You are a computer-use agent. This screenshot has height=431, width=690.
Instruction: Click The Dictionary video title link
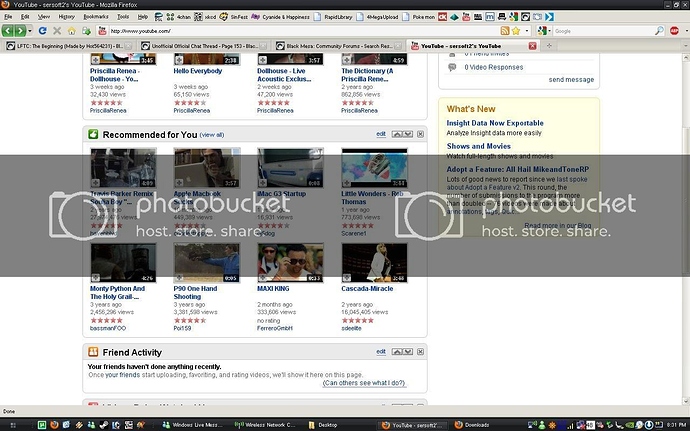tap(367, 75)
